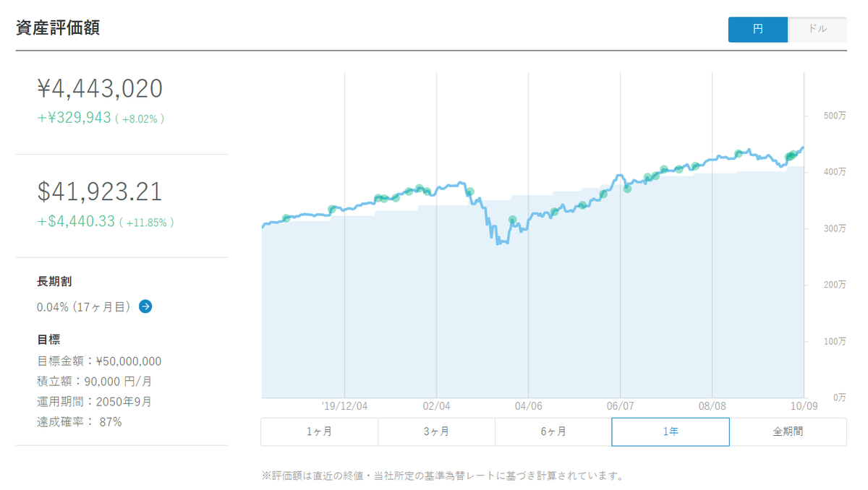The image size is (868, 490).
Task: Select the 全期間 period tab
Action: (x=788, y=431)
